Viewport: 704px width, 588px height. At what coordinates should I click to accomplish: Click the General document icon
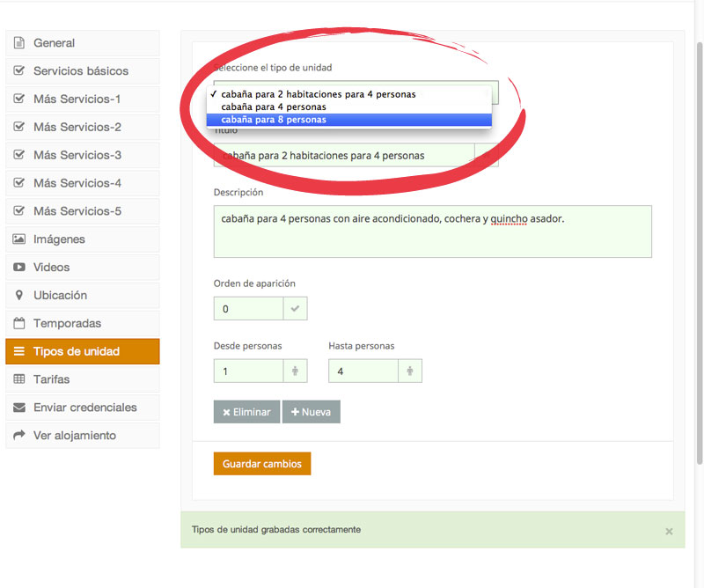click(18, 43)
